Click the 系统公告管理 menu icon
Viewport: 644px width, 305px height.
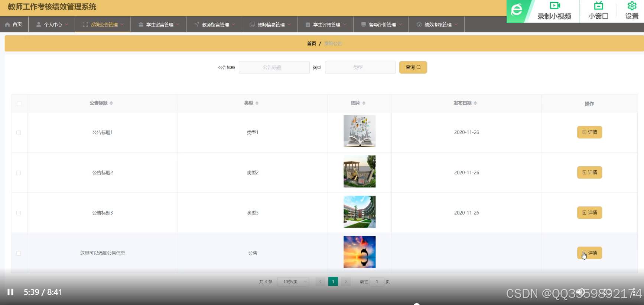click(85, 25)
